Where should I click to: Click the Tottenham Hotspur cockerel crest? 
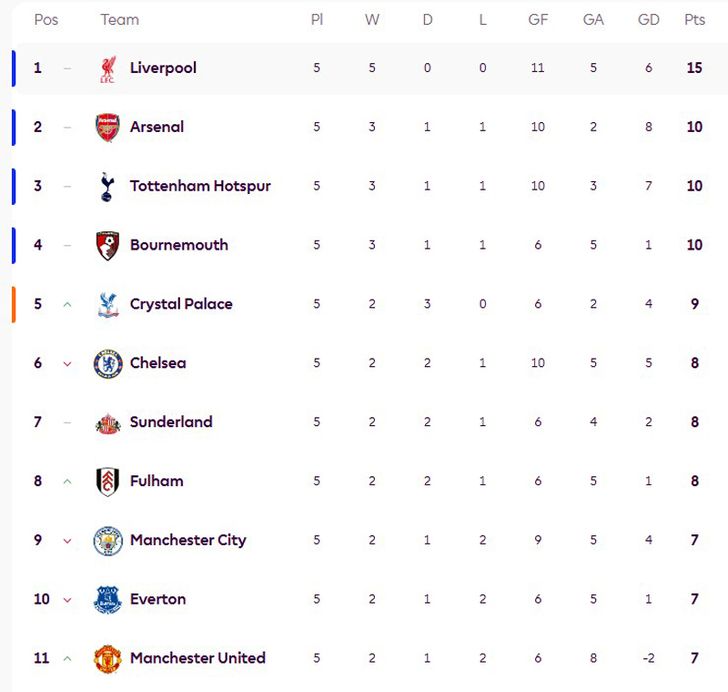[107, 187]
